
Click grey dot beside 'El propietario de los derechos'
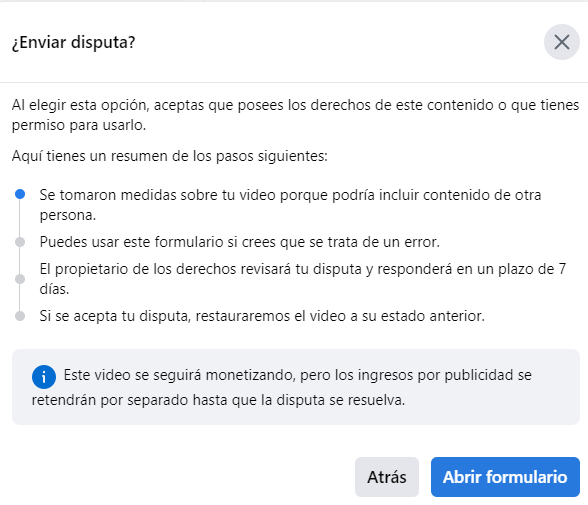20,279
